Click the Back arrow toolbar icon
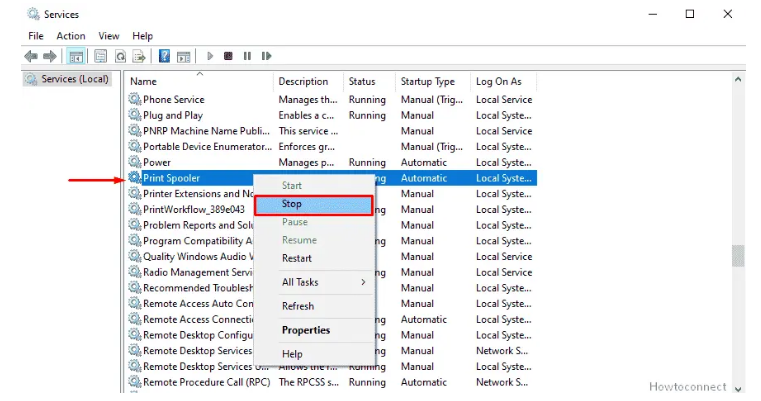The image size is (761, 401). click(31, 56)
